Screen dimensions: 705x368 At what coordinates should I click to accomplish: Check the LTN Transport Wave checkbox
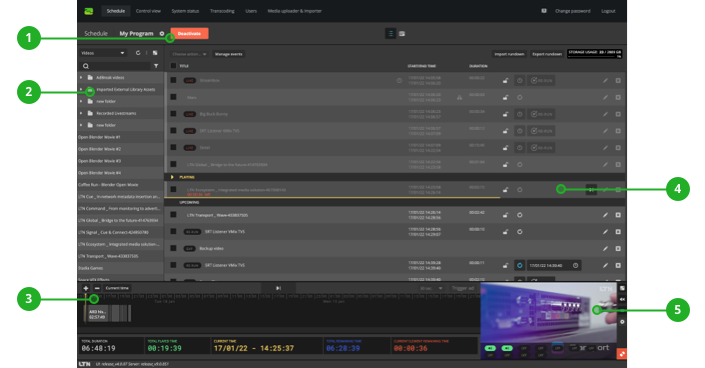(x=174, y=215)
